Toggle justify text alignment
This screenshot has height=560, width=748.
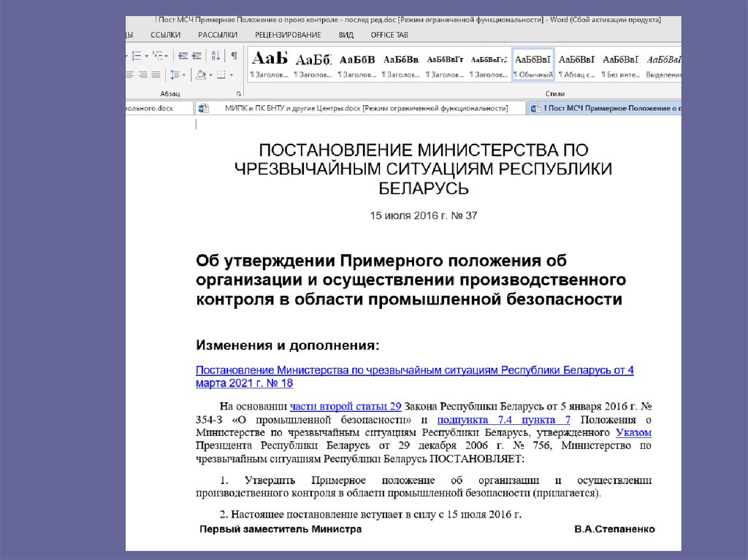click(x=156, y=74)
